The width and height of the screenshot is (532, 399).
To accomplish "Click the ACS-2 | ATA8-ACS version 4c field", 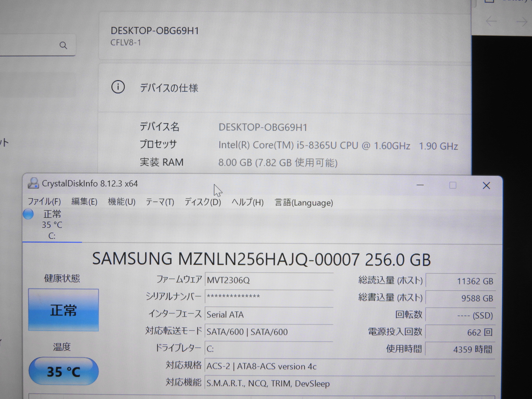I will [x=350, y=367].
